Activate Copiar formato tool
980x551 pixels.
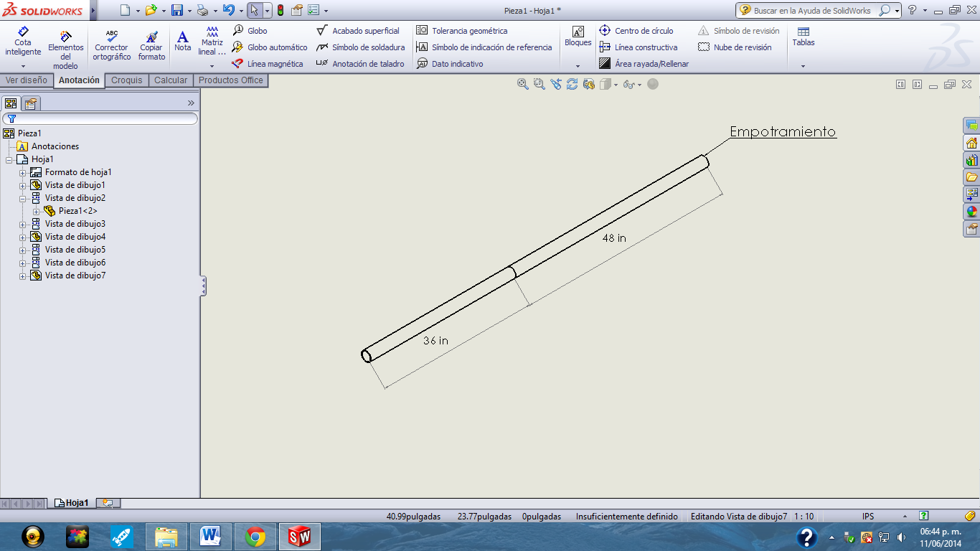click(151, 45)
